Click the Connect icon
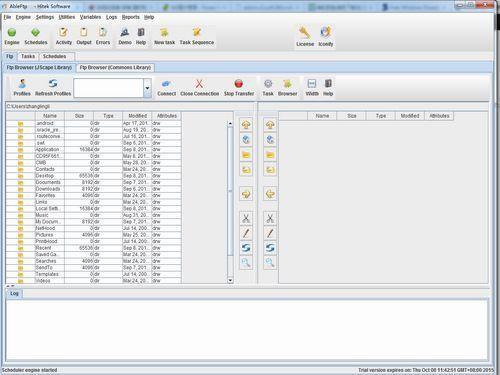This screenshot has height=375, width=500. coord(166,83)
